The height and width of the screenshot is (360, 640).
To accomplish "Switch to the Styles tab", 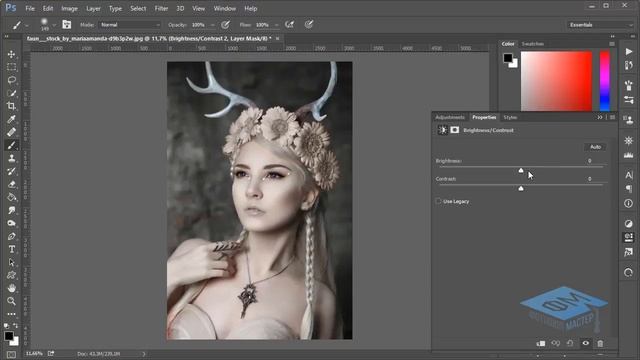I will (510, 118).
